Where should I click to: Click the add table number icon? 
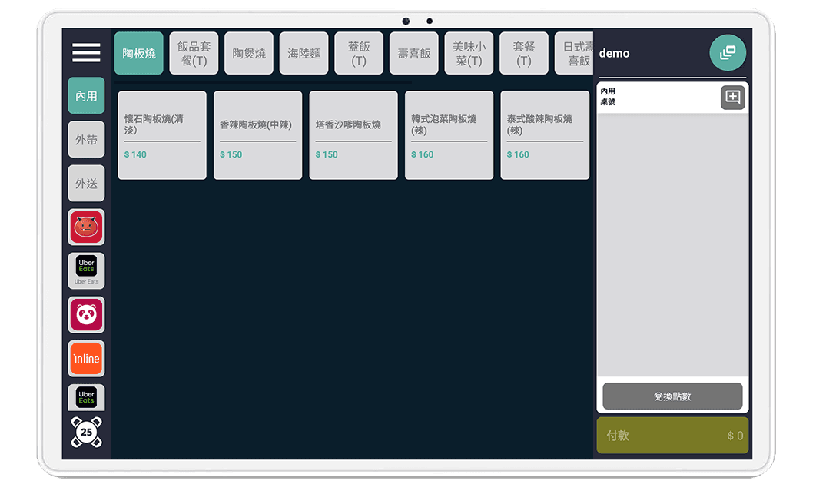click(732, 98)
